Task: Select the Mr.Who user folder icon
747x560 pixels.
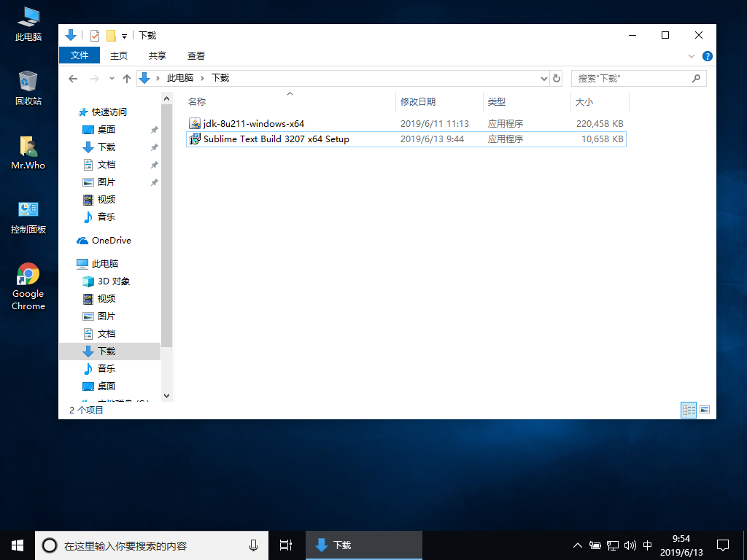Action: point(28,152)
